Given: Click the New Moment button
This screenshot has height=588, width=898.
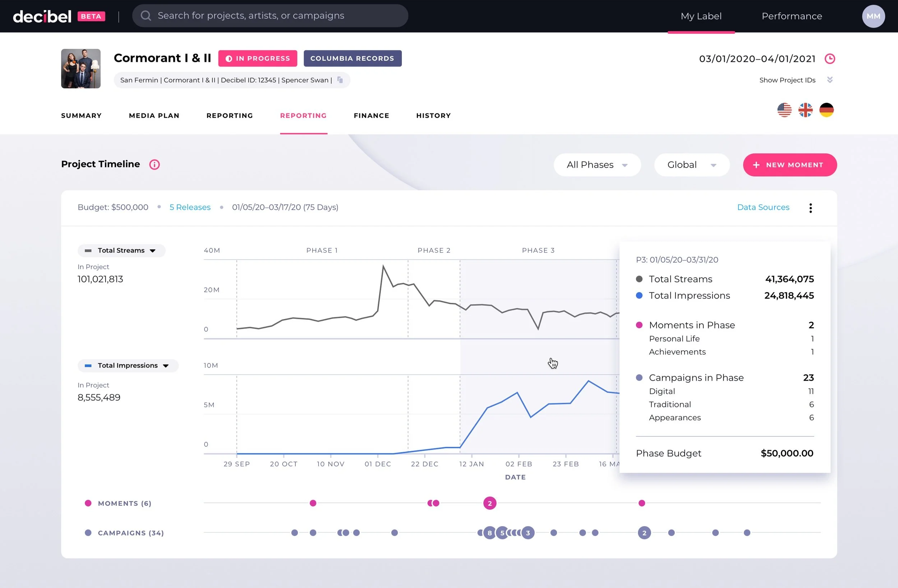Looking at the screenshot, I should (790, 165).
